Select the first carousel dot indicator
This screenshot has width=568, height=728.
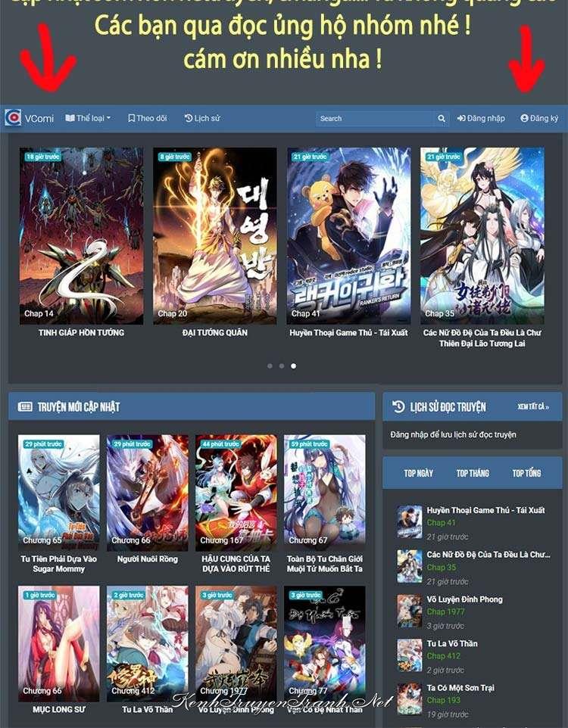click(x=270, y=366)
